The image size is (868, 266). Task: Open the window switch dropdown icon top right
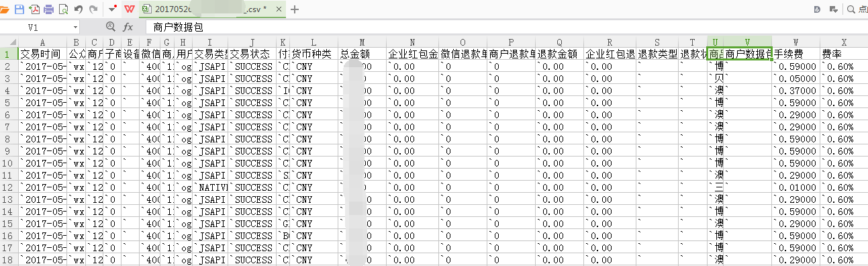coord(834,9)
